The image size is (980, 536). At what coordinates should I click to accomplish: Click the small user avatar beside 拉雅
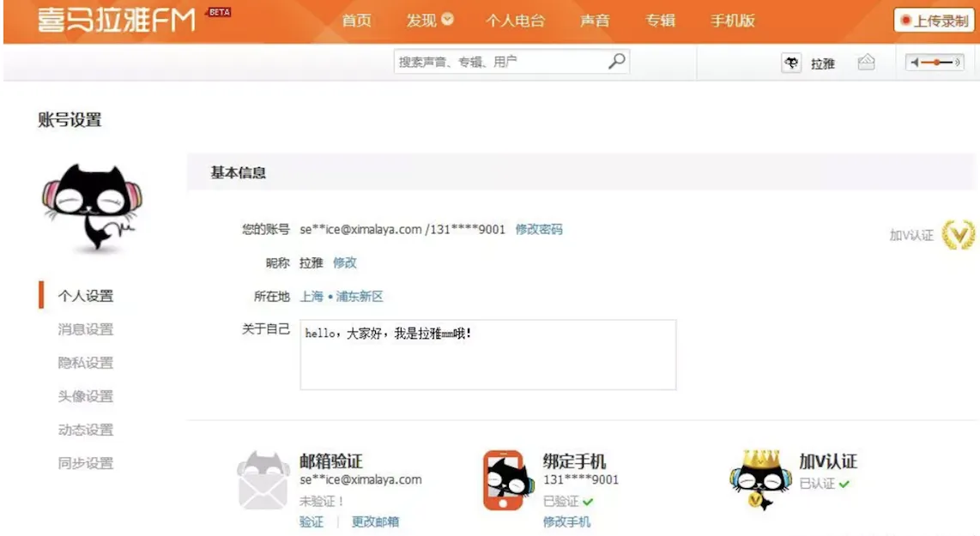coord(791,63)
